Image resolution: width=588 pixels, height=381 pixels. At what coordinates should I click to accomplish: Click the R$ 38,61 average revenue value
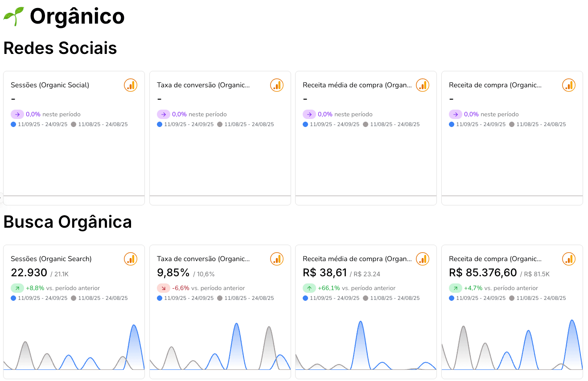coord(325,273)
